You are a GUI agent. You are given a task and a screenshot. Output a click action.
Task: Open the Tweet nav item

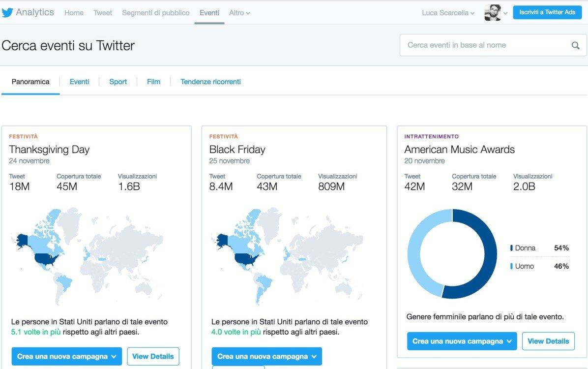(x=103, y=13)
